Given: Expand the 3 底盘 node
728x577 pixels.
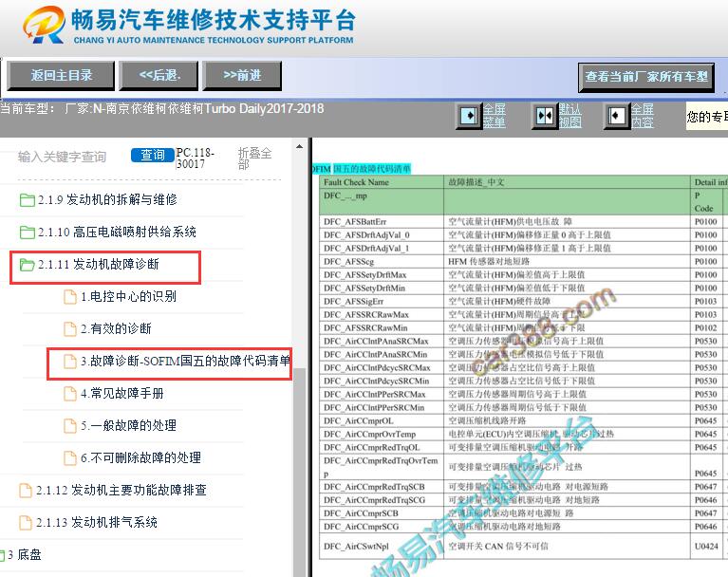Looking at the screenshot, I should coord(24,555).
